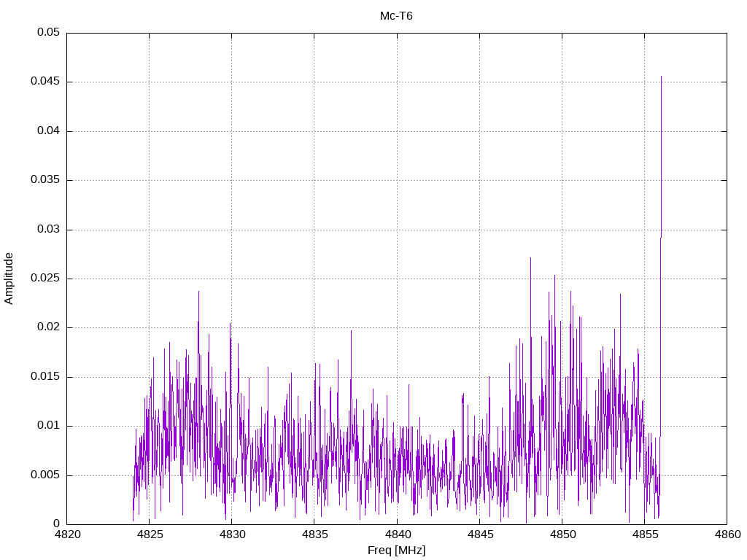This screenshot has height=560, width=747.
Task: Click the Mc-T6 plot title
Action: 396,16
